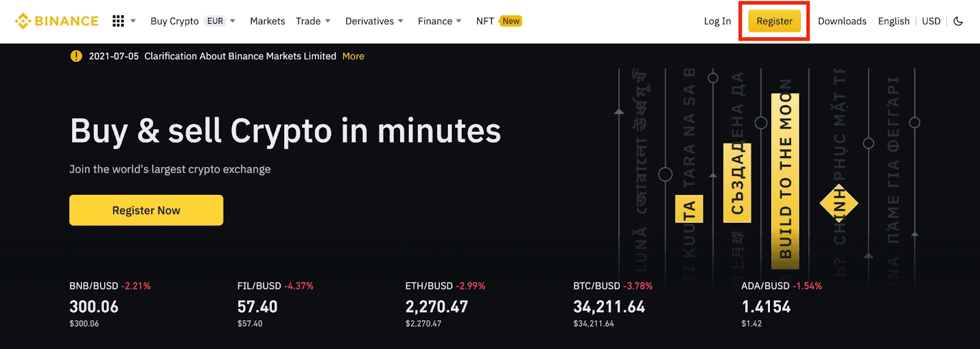Expand the Trade dropdown menu
980x349 pixels.
pyautogui.click(x=313, y=21)
